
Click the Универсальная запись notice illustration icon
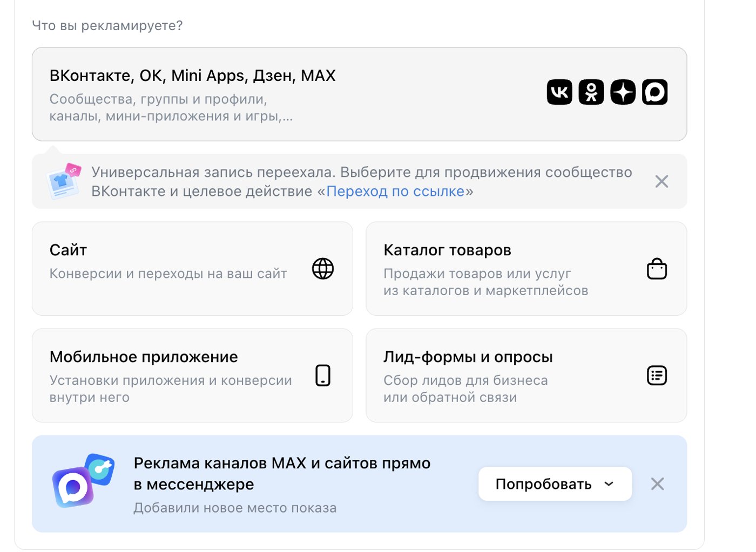click(64, 181)
